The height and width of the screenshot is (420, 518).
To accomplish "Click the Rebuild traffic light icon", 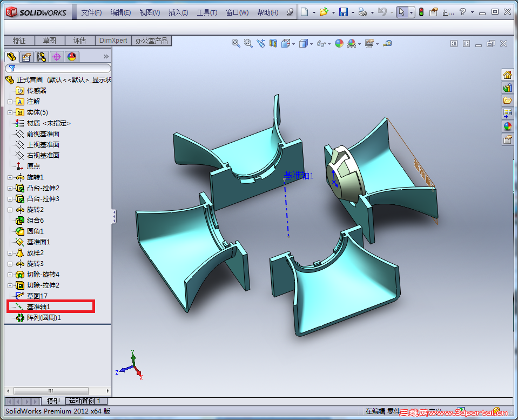I will click(421, 12).
